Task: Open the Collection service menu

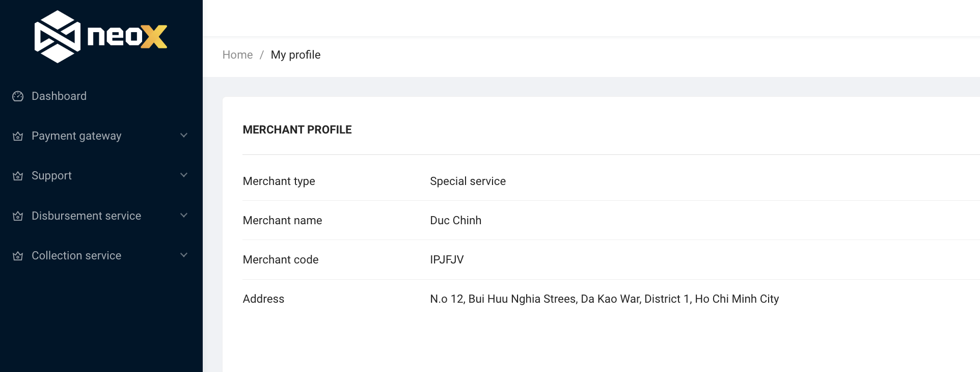Action: coord(76,256)
